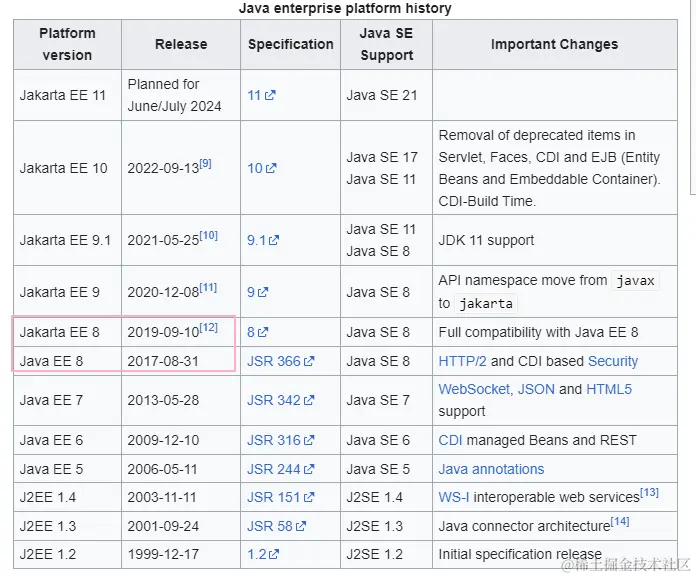The width and height of the screenshot is (696, 578).
Task: Click the Specification column header
Action: (291, 44)
